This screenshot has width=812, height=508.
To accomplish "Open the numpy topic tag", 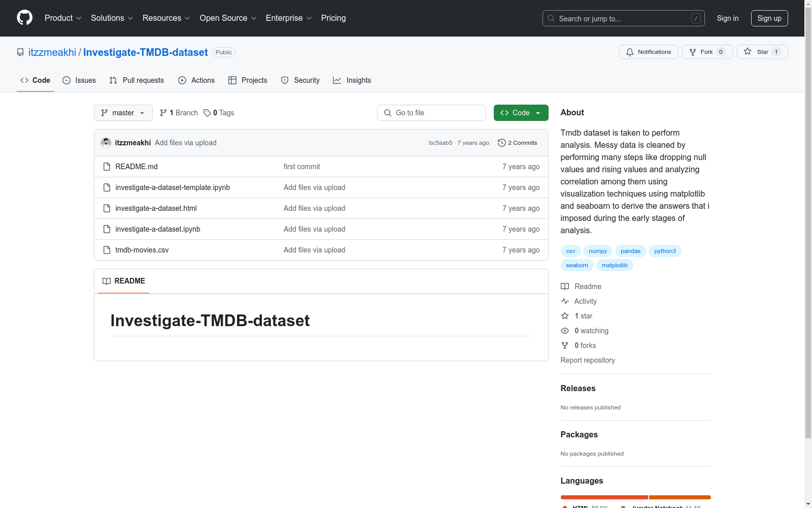I will pos(598,251).
